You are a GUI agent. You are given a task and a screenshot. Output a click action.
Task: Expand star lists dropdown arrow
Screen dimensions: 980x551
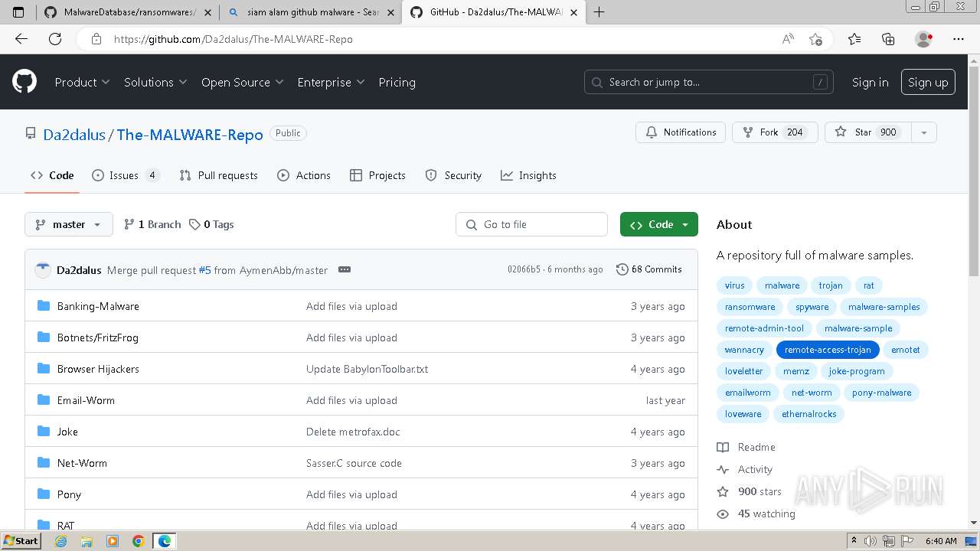(924, 132)
